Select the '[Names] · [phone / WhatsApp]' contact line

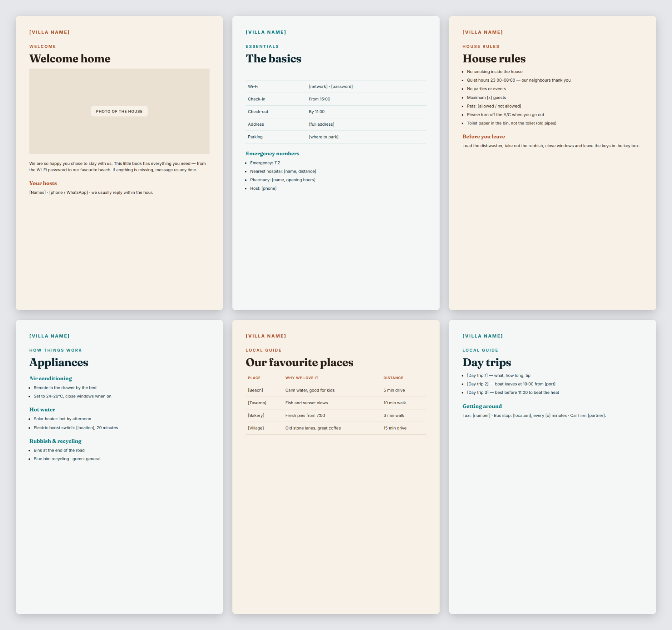(91, 193)
